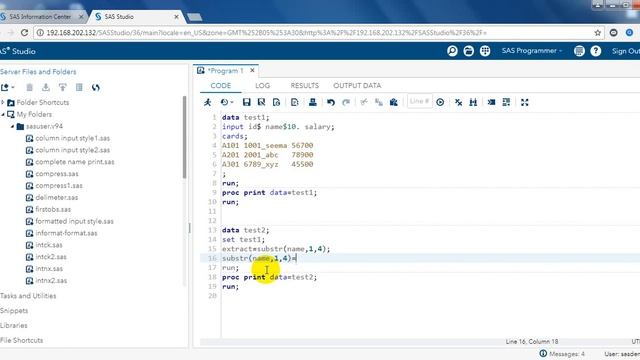Image resolution: width=640 pixels, height=360 pixels.
Task: Bookmark the page with the star icon
Action: pos(598,33)
